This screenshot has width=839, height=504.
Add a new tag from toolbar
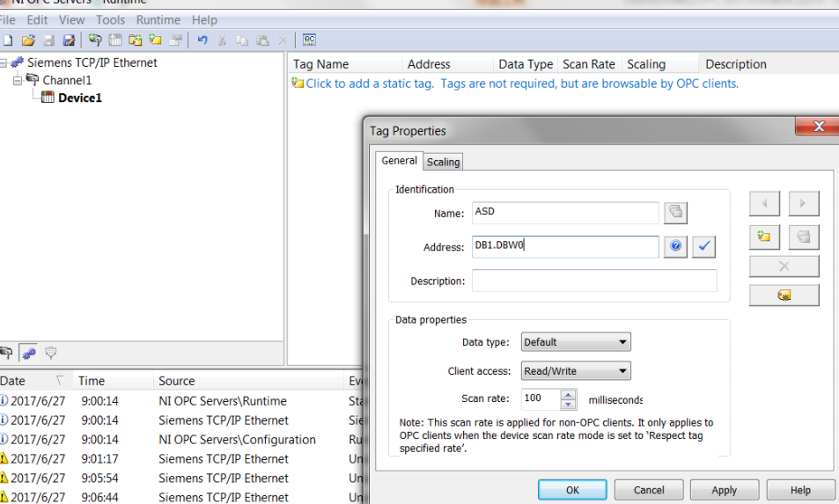(x=155, y=40)
